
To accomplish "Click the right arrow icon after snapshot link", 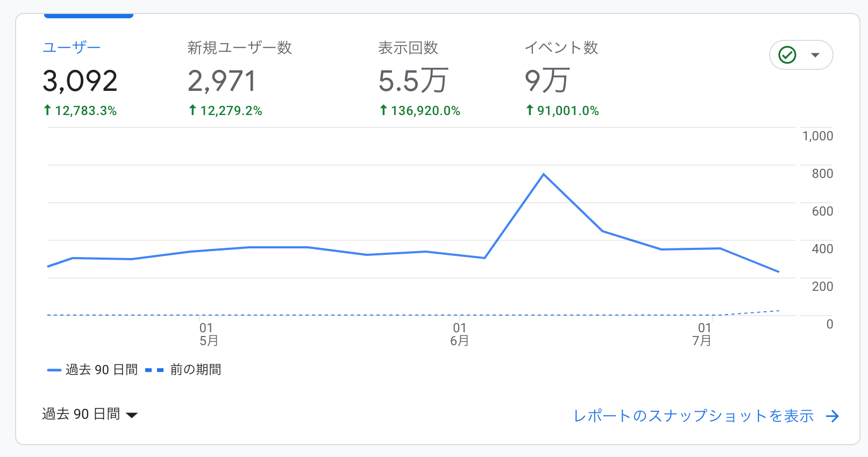I will point(833,416).
